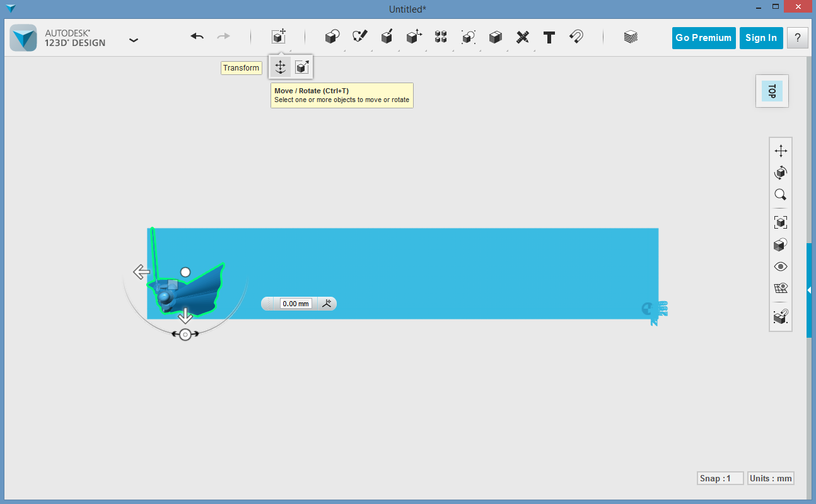Choose Move/Rotate in the Transform flyout

tap(280, 67)
